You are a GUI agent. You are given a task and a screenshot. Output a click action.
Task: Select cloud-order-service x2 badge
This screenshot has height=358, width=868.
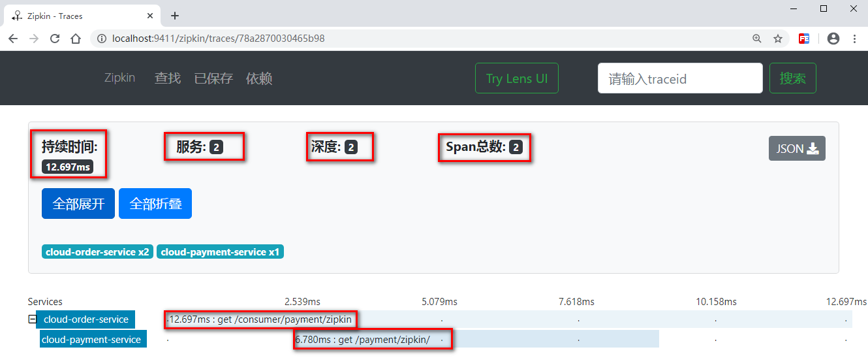coord(98,252)
